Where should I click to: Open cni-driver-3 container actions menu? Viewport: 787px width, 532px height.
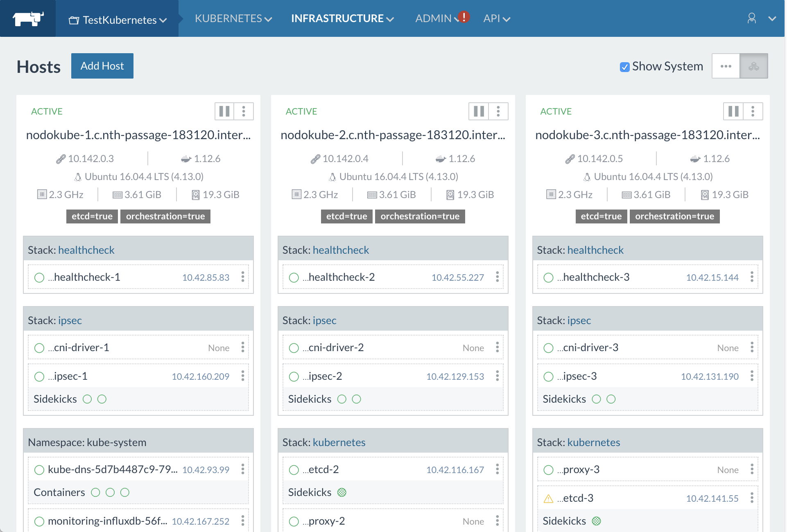[752, 347]
